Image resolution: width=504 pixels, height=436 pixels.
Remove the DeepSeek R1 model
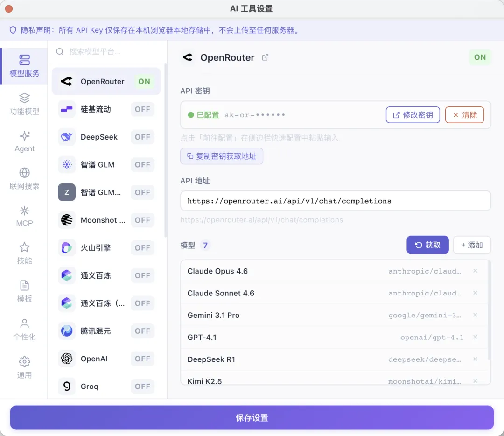tap(475, 359)
